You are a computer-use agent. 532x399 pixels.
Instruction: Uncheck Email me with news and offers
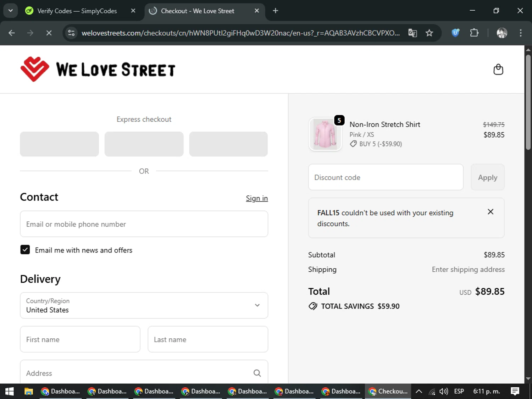(x=25, y=250)
